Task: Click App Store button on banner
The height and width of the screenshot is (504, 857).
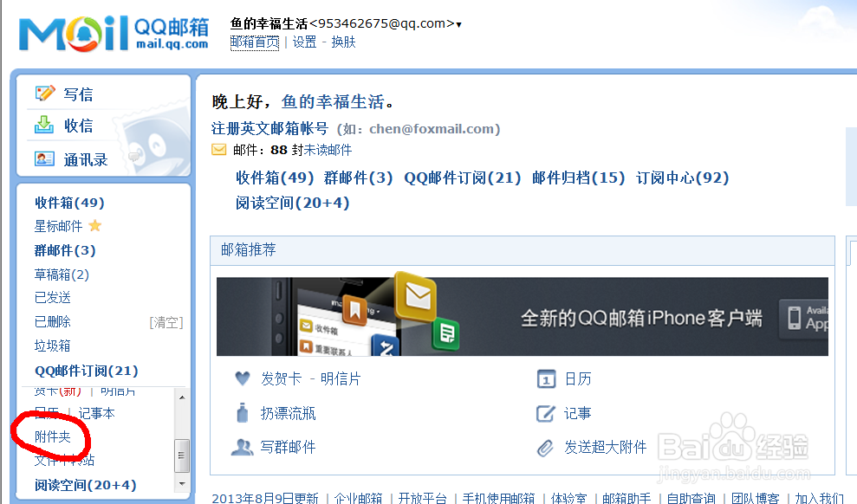Action: point(804,318)
